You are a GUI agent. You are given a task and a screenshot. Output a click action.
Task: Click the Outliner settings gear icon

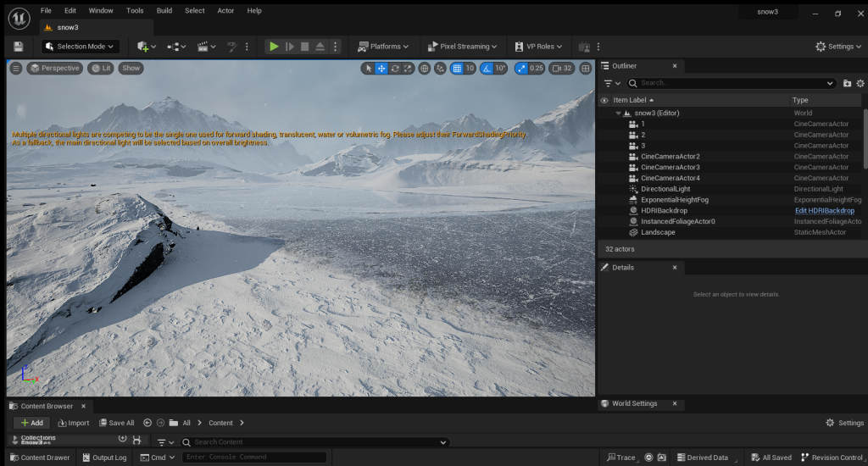pos(860,83)
